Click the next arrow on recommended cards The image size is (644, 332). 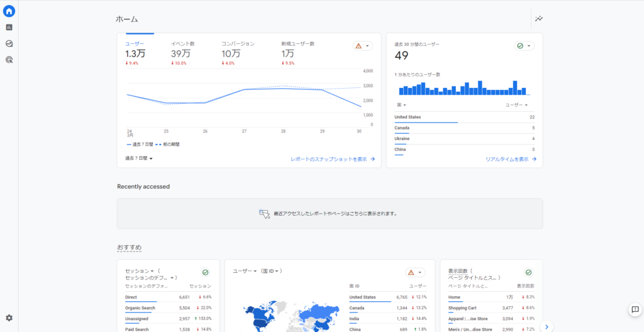tap(547, 326)
